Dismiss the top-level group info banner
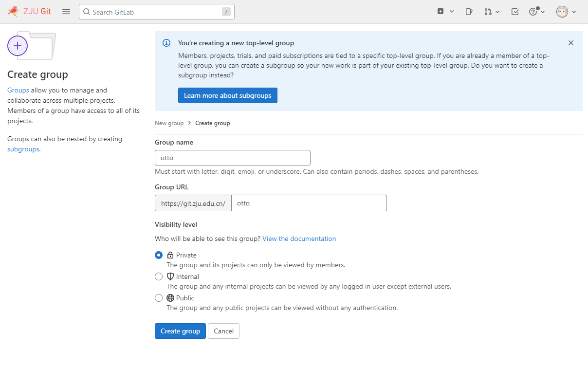 (571, 43)
